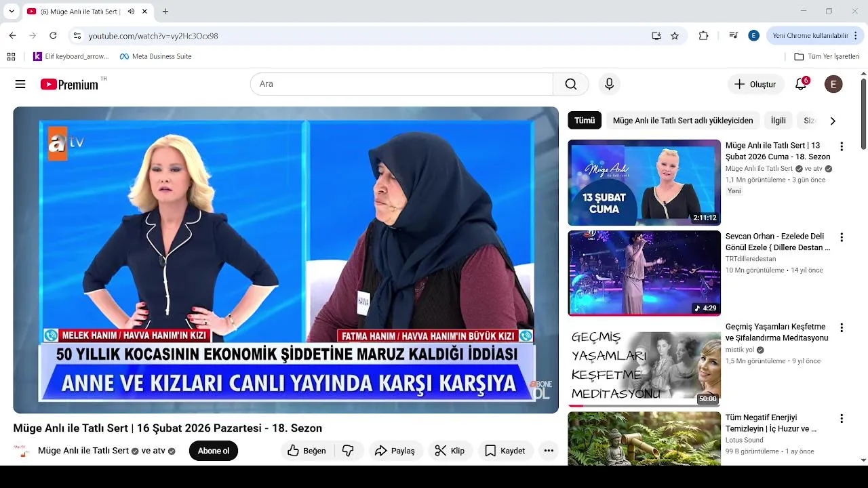Subscribe with Abone ol button
Viewport: 868px width, 488px height.
pyautogui.click(x=214, y=451)
